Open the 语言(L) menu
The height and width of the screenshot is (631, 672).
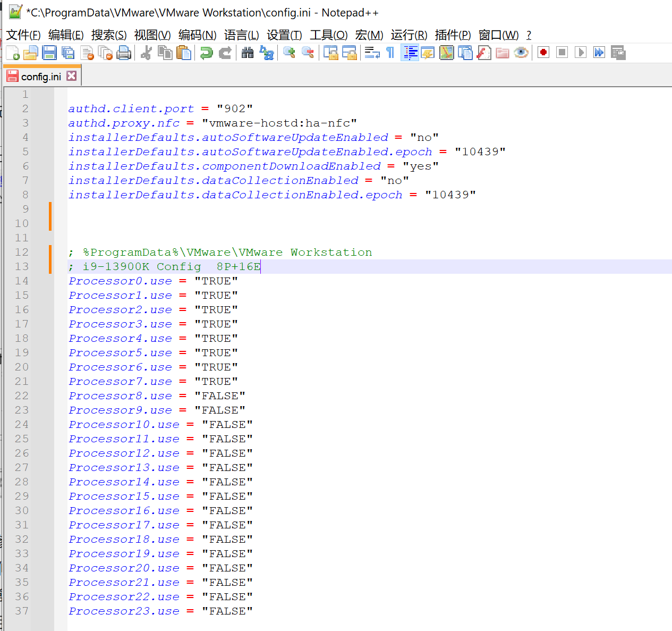pos(242,35)
